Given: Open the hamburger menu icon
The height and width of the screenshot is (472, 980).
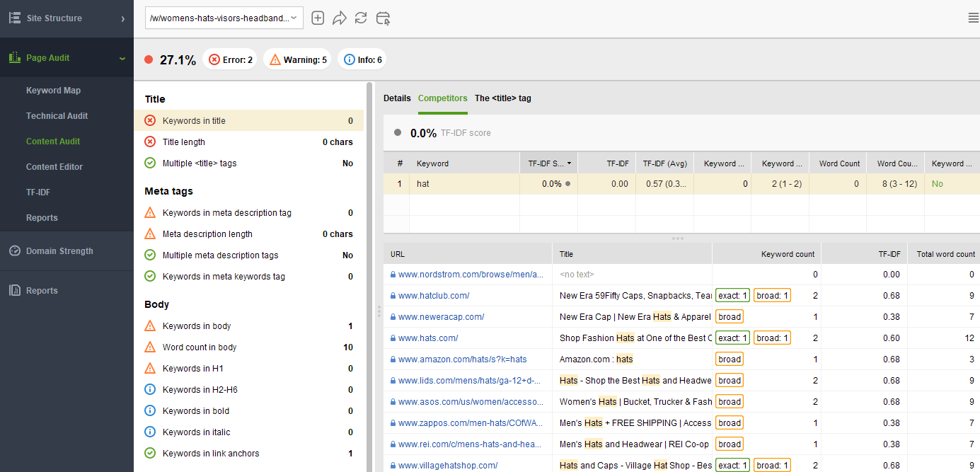Looking at the screenshot, I should point(974,18).
